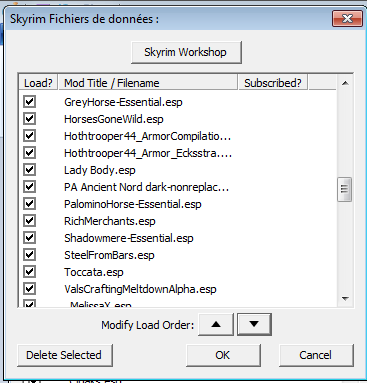Uncheck GreyHorse-Essential.esp load checkbox
The height and width of the screenshot is (383, 367).
point(29,101)
